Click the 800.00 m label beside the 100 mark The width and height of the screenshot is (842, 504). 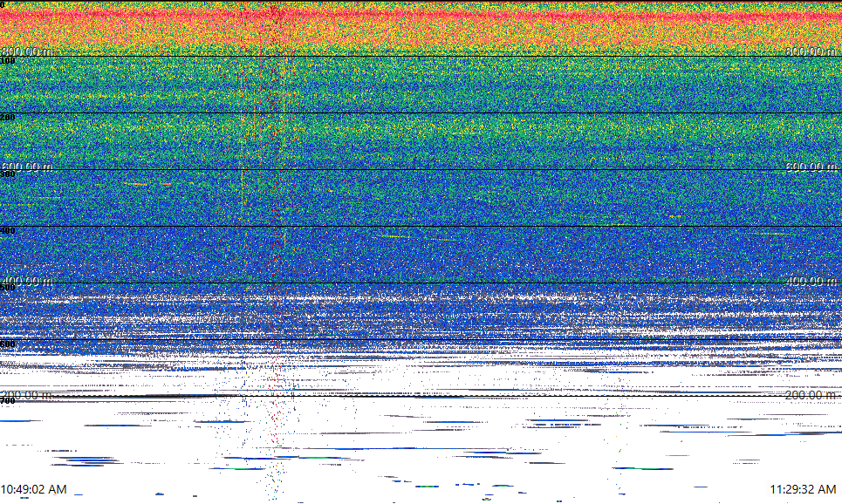(x=27, y=51)
